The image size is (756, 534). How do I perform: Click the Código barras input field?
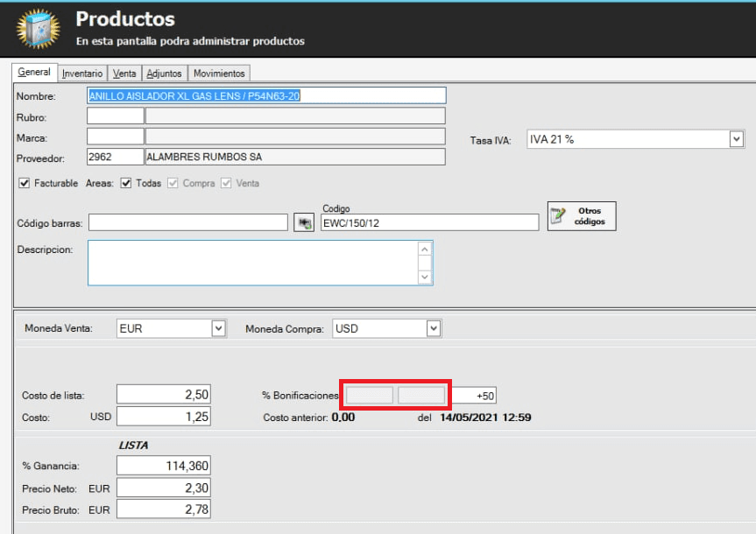point(187,223)
